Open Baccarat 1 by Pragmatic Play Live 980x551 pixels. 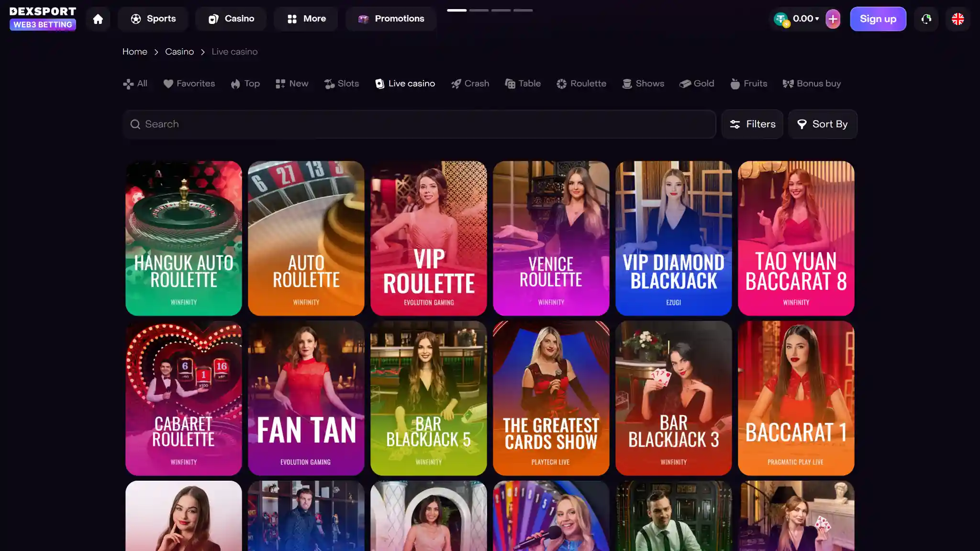(x=796, y=398)
